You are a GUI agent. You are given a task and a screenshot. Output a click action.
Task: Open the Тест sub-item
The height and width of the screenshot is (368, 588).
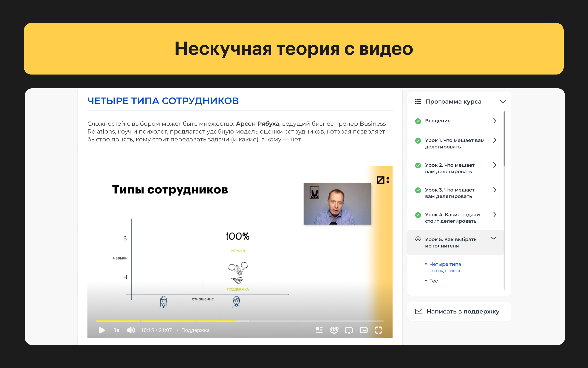click(x=434, y=281)
